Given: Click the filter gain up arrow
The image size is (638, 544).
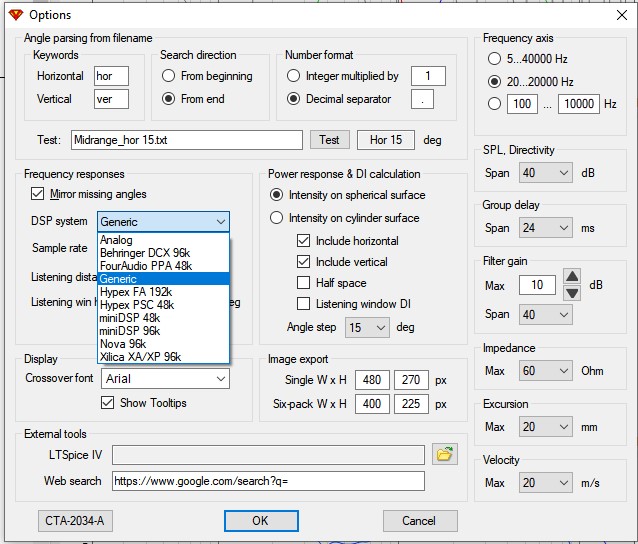Looking at the screenshot, I should pyautogui.click(x=571, y=277).
